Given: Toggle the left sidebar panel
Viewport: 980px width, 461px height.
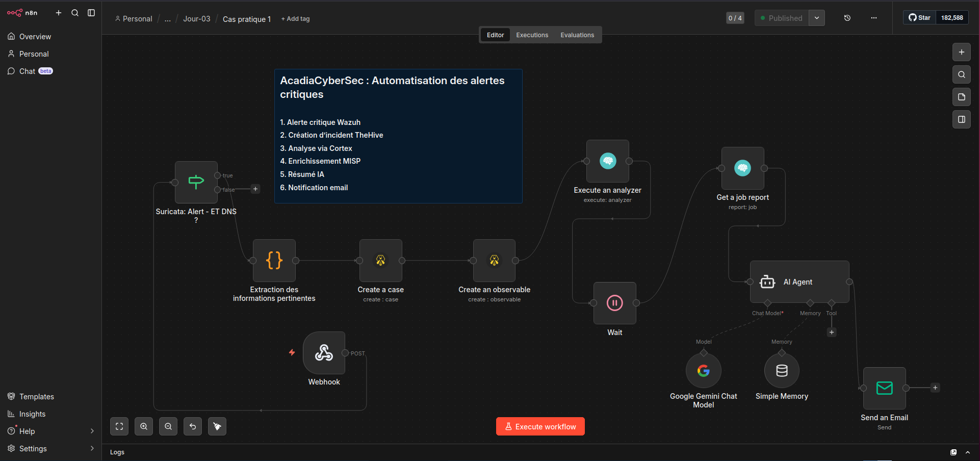Looking at the screenshot, I should (91, 13).
